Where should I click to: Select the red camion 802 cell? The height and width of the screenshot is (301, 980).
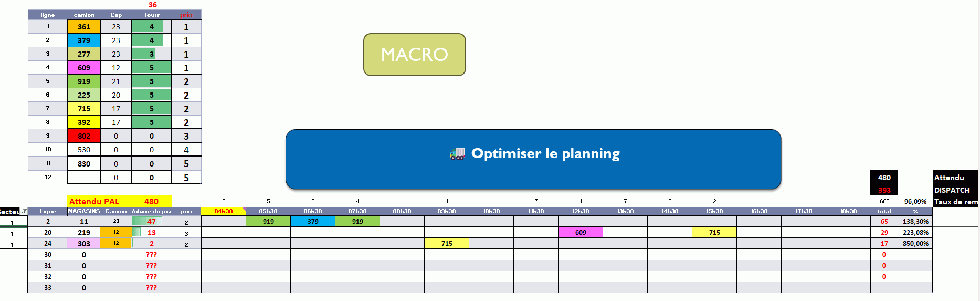[84, 136]
